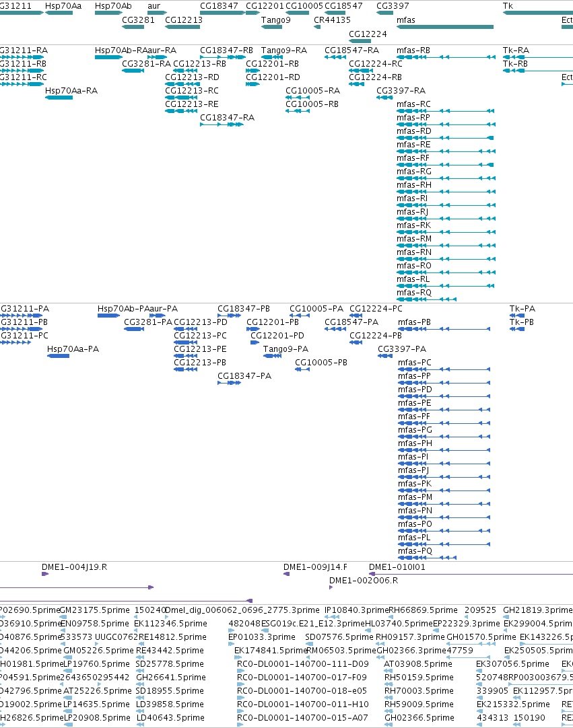Select the CG3397-PA protein label
Viewport: 573px width, 728px height.
[x=402, y=349]
